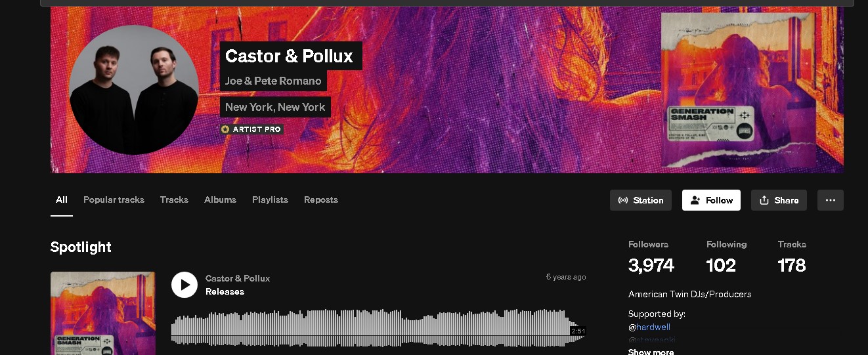
Task: Share the artist profile
Action: [x=779, y=200]
